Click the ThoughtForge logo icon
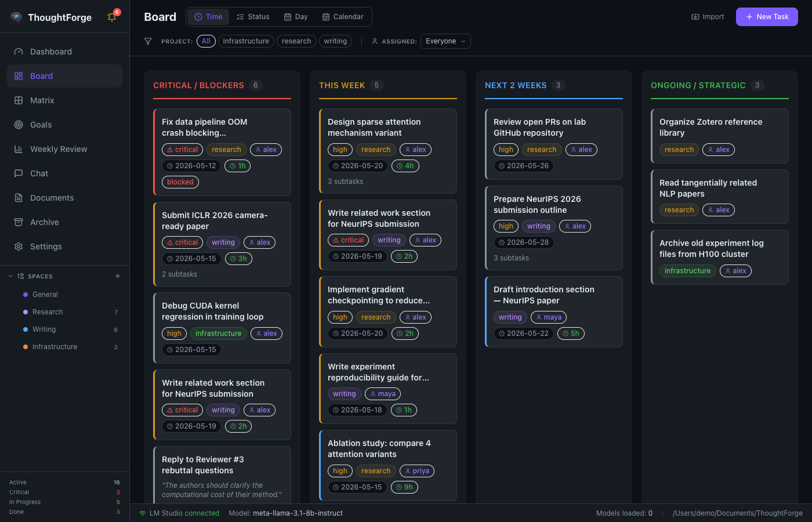This screenshot has height=522, width=812. [x=16, y=17]
